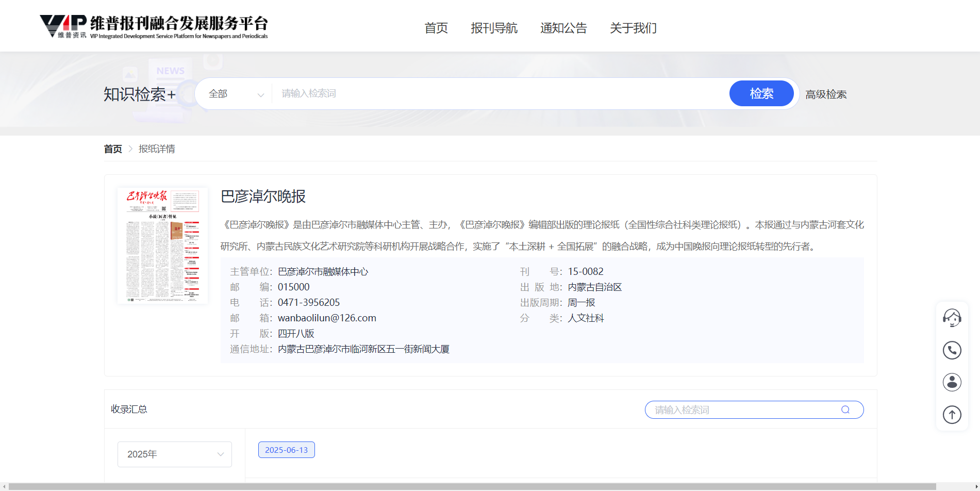Click the 巴彦淖尔晚报 newspaper cover thumbnail

pos(162,246)
